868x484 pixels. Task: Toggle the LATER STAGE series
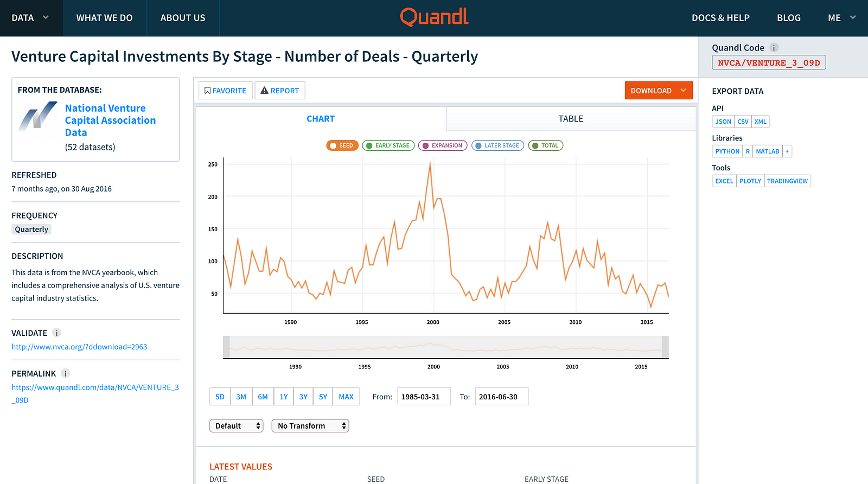[497, 145]
